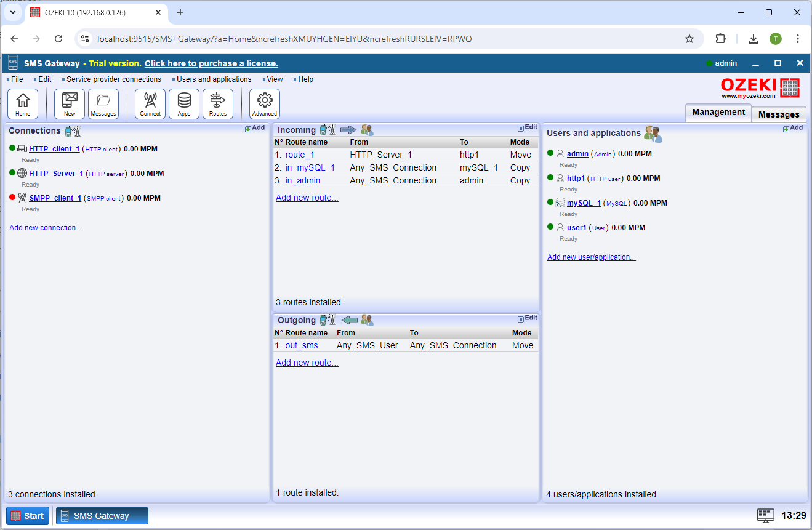The width and height of the screenshot is (812, 530).
Task: Click the Advanced gear icon
Action: click(x=264, y=103)
